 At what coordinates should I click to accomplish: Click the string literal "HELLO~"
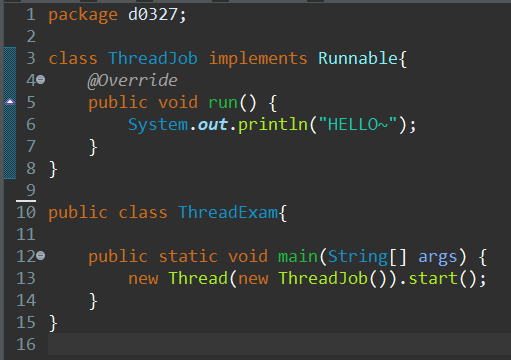click(x=358, y=124)
